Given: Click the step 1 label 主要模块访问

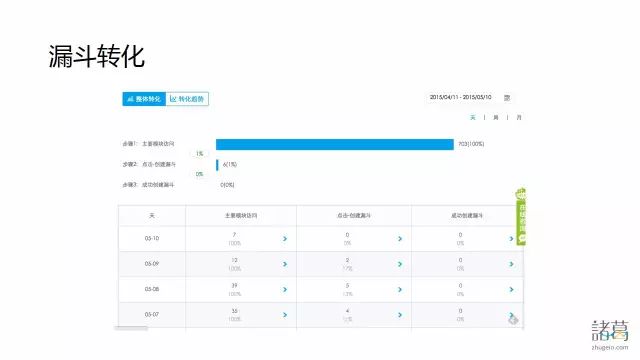Looking at the screenshot, I should [158, 144].
